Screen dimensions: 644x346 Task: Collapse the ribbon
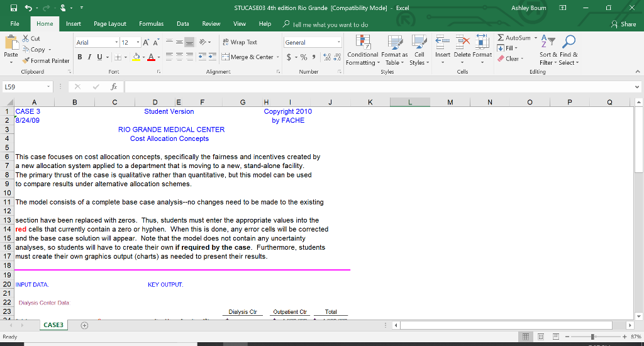(x=638, y=72)
